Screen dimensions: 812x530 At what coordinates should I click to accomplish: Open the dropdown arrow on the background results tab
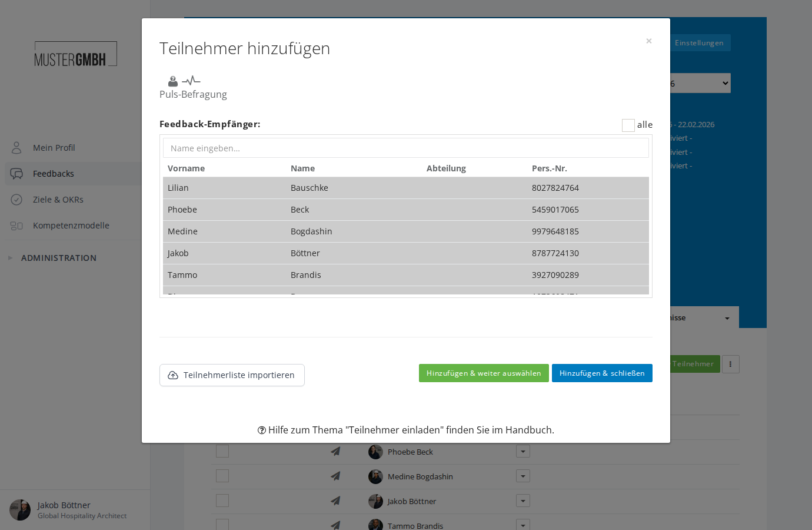(727, 318)
